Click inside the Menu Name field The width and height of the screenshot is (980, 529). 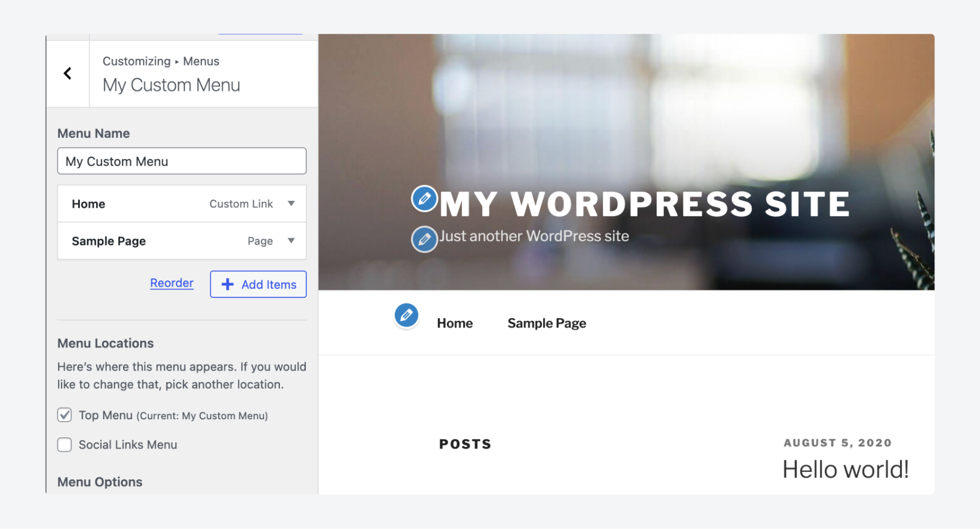pos(181,161)
